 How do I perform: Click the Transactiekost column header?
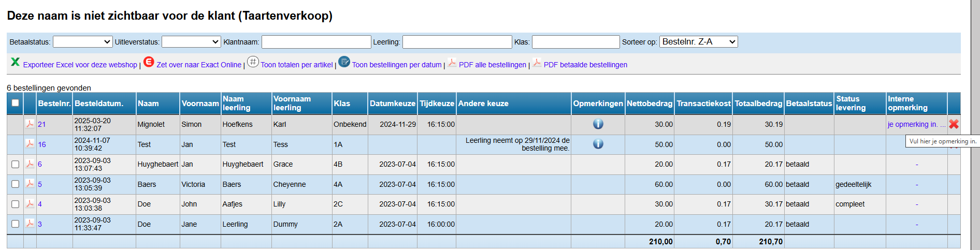tap(704, 104)
